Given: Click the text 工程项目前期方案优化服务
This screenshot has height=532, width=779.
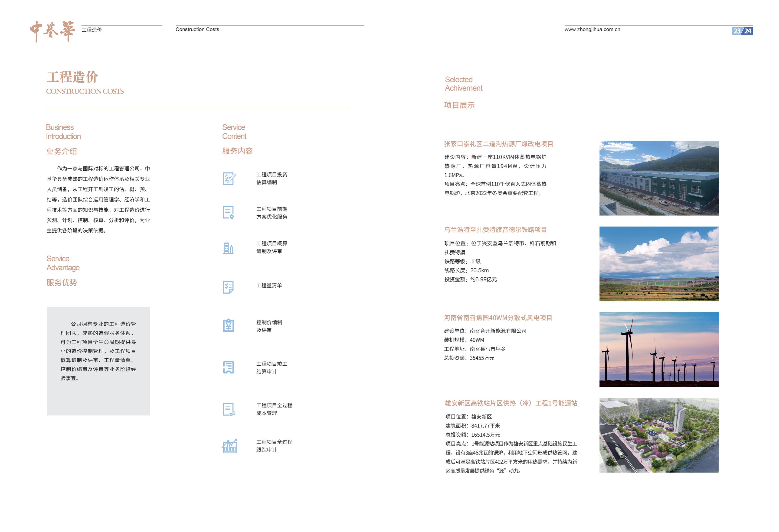Looking at the screenshot, I should pos(272,213).
